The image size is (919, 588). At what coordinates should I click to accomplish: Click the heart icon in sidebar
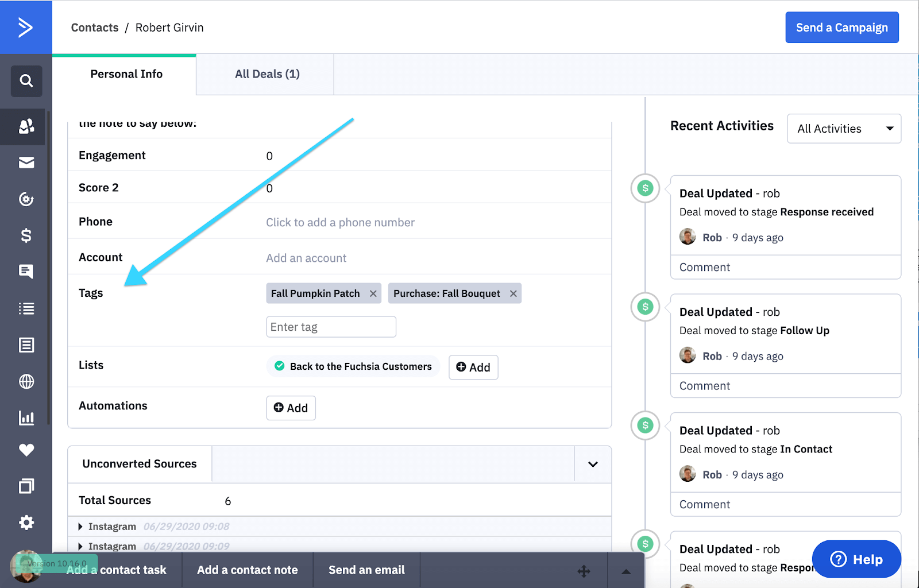pyautogui.click(x=26, y=450)
